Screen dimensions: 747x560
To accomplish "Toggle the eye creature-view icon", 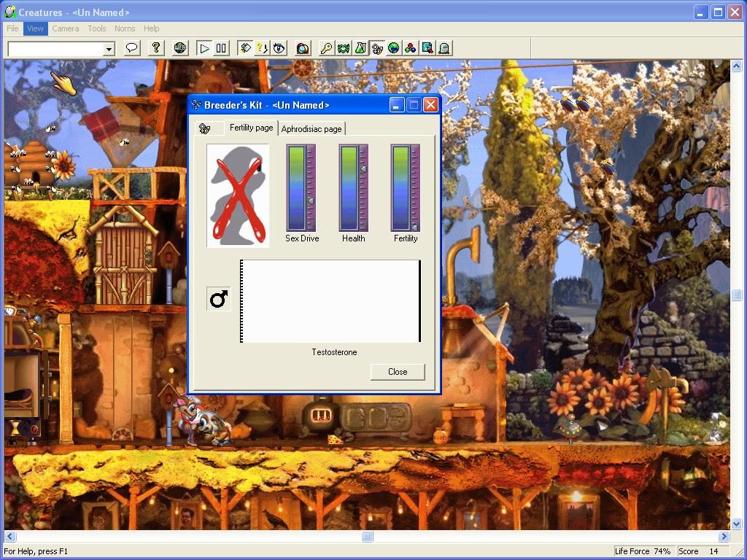I will tap(279, 48).
